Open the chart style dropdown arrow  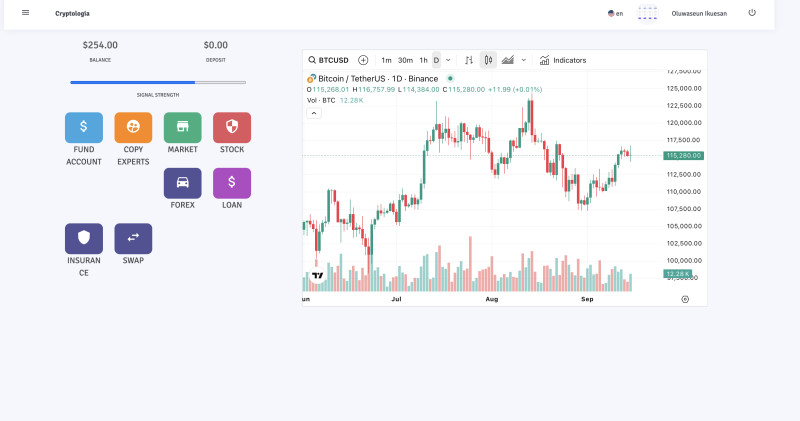[525, 60]
